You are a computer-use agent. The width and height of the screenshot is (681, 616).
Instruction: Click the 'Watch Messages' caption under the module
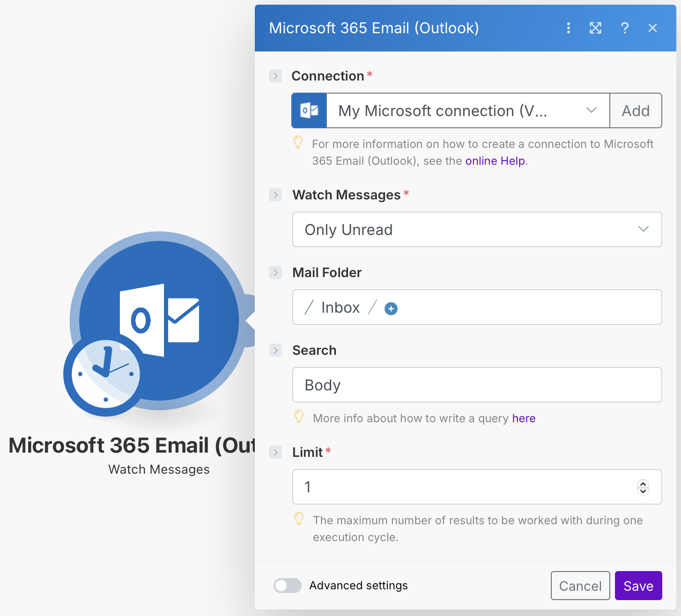[159, 469]
